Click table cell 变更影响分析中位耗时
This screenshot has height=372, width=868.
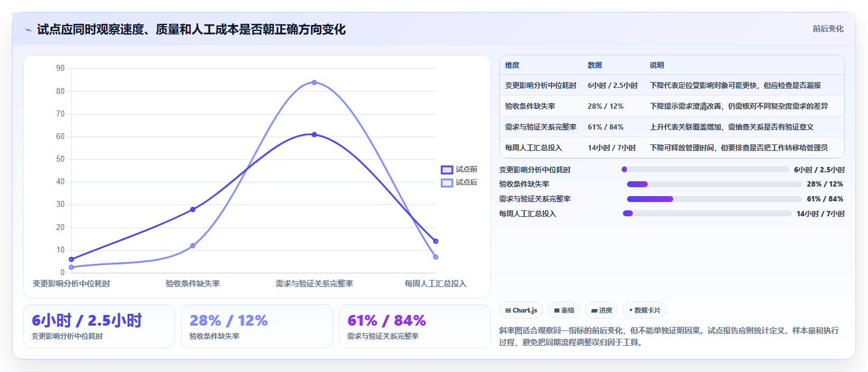click(x=541, y=86)
